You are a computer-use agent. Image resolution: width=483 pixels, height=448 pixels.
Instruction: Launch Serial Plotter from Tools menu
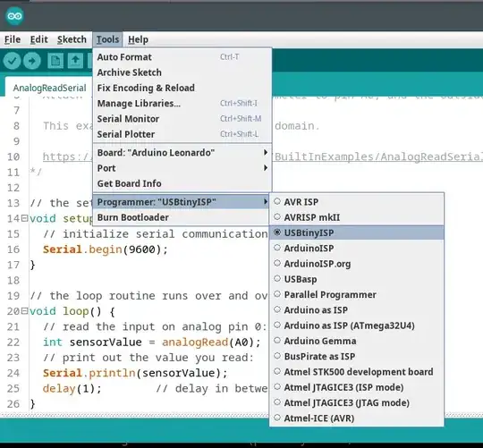coord(182,134)
